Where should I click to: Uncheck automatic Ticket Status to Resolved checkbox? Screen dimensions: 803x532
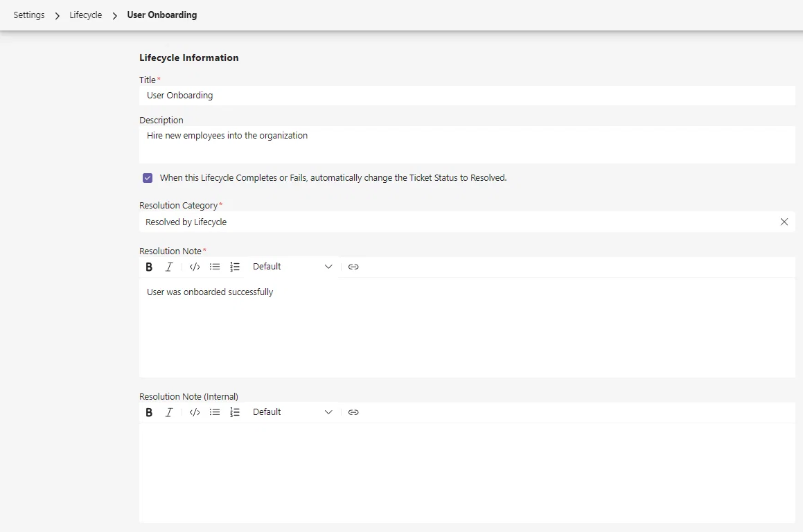coord(148,178)
